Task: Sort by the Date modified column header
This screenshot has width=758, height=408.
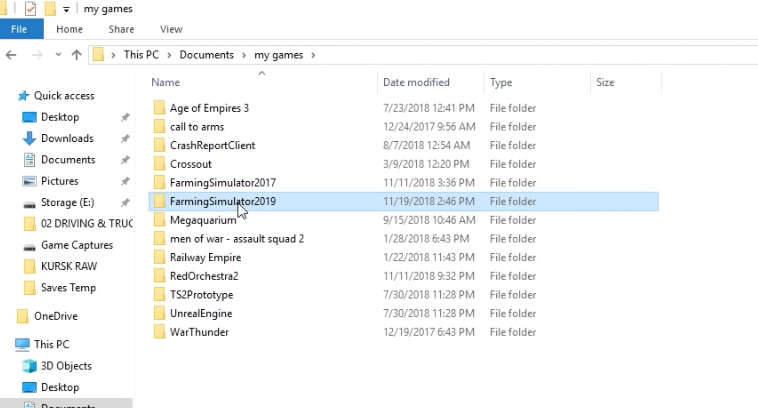Action: (x=416, y=83)
